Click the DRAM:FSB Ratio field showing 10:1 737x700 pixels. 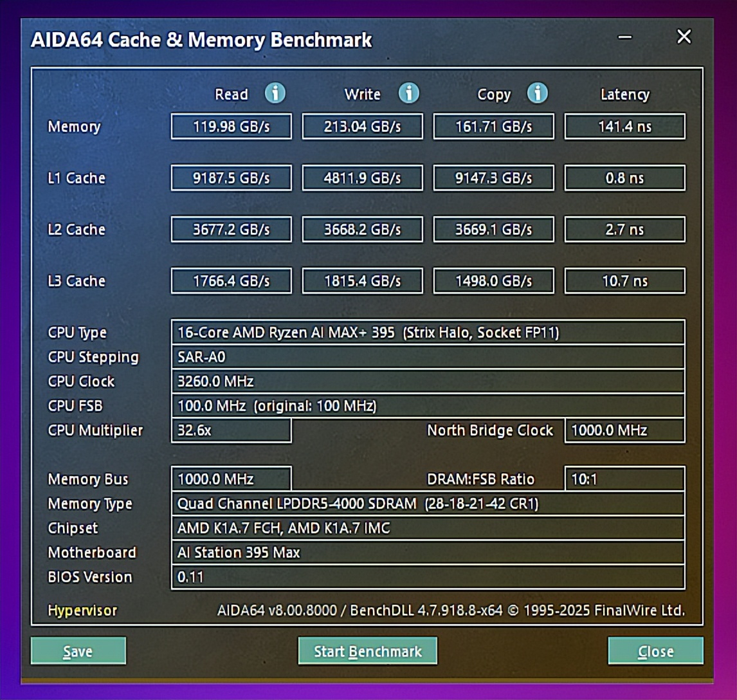coord(623,479)
